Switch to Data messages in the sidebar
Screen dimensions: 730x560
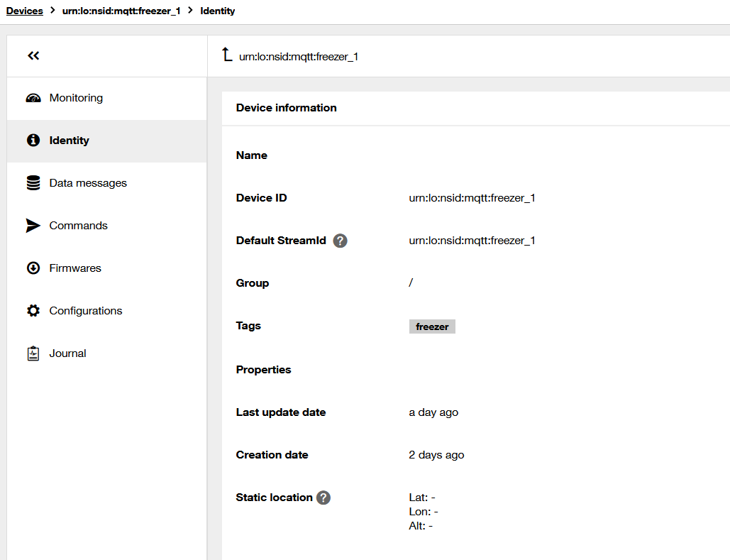point(87,182)
